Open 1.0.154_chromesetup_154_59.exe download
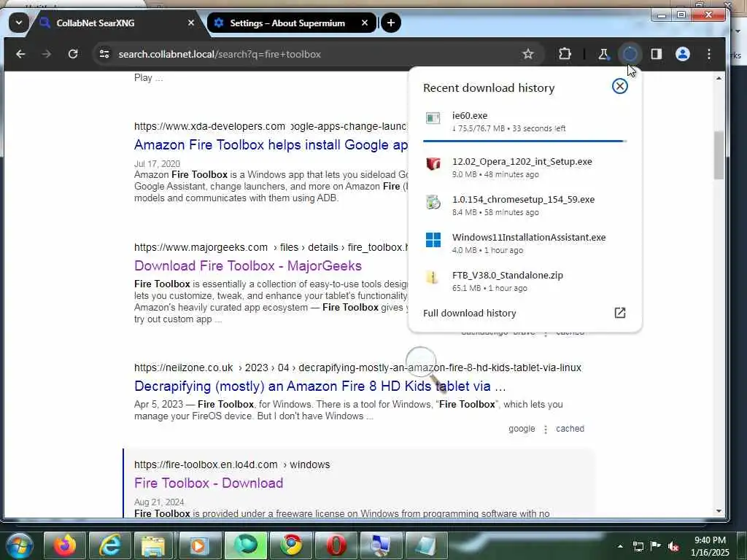747x560 pixels. (525, 205)
